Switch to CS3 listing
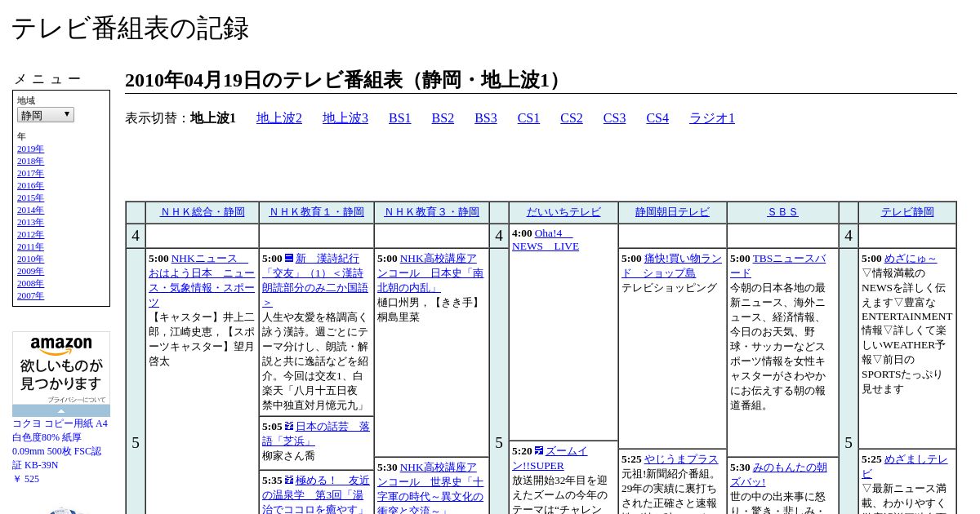The width and height of the screenshot is (980, 514). pos(614,118)
